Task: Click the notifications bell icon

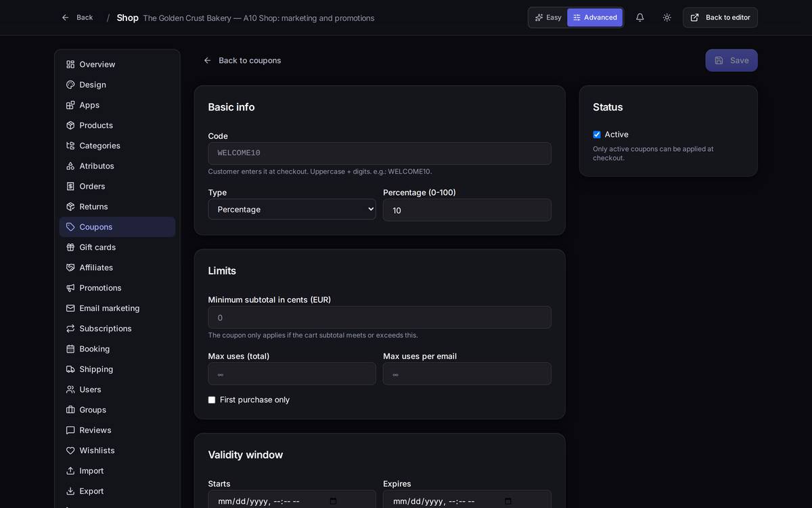Action: click(x=639, y=18)
